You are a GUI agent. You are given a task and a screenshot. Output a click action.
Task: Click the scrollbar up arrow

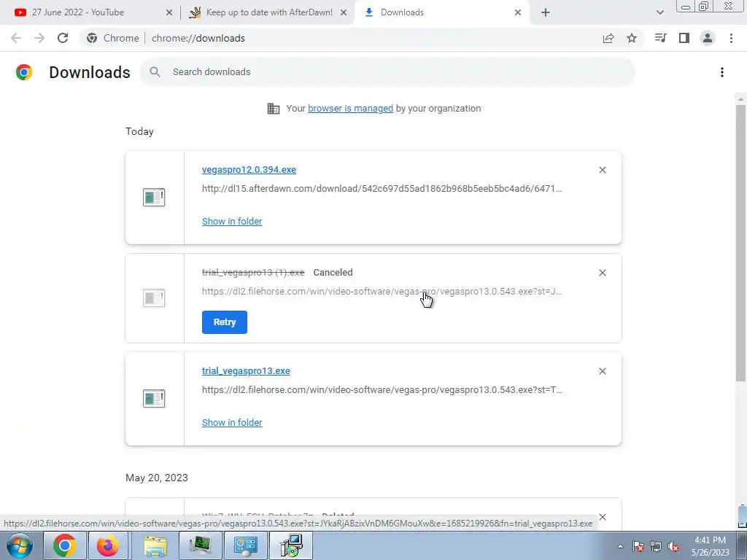coord(740,99)
